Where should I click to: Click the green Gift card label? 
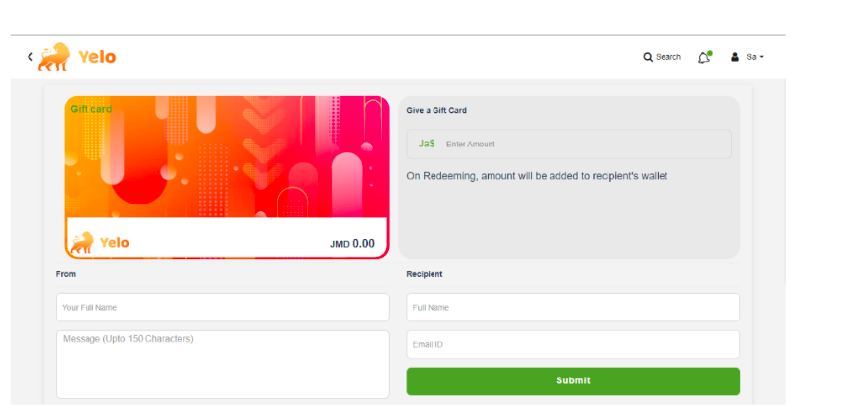[x=90, y=109]
